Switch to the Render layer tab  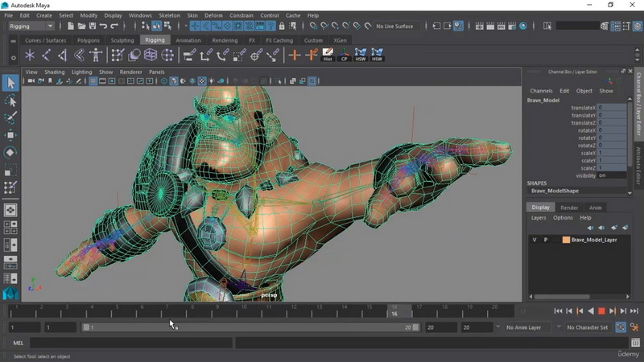569,208
